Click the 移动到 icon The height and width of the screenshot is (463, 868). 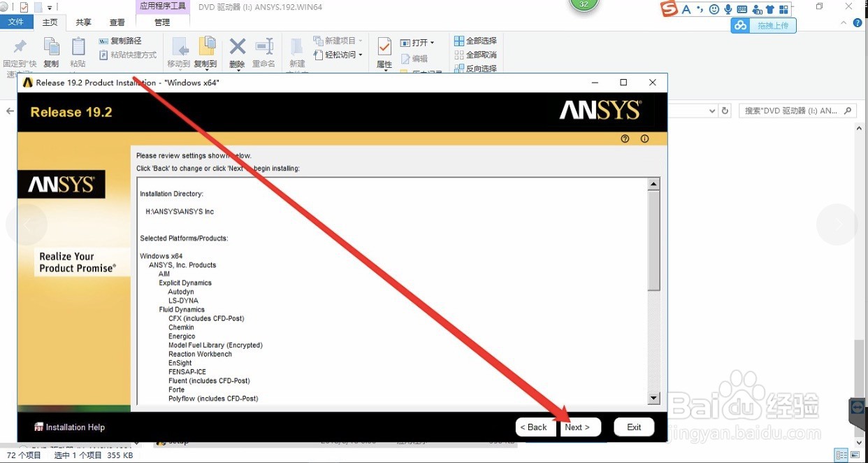(x=180, y=46)
